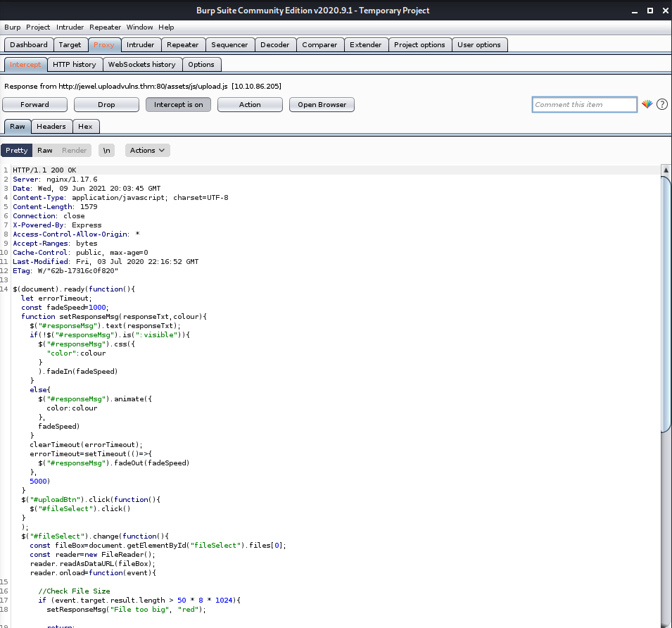672x628 pixels.
Task: Click the Server: nginx/1.17.6 header line
Action: 55,180
